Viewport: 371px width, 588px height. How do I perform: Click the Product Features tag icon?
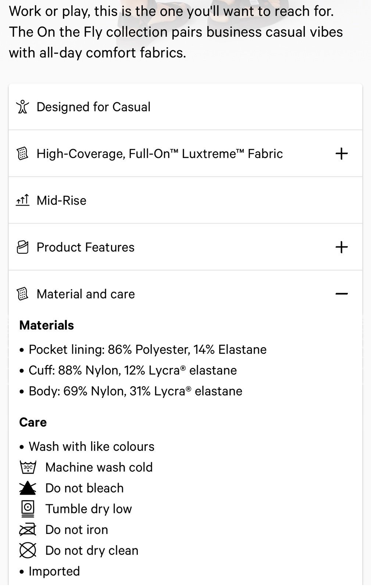click(22, 247)
